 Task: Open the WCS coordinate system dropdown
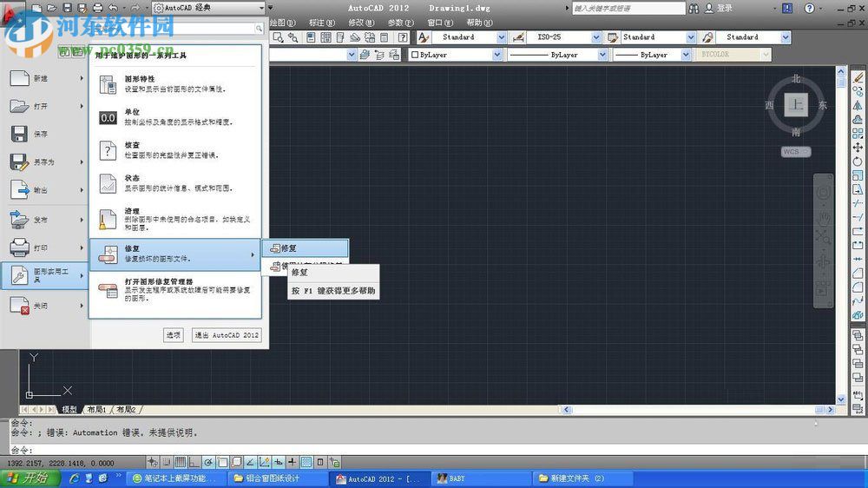[796, 151]
